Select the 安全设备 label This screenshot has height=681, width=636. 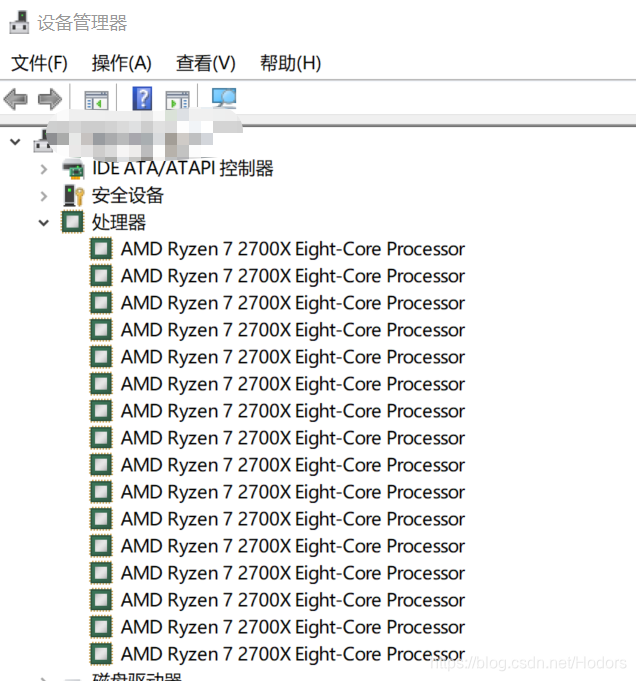point(127,195)
